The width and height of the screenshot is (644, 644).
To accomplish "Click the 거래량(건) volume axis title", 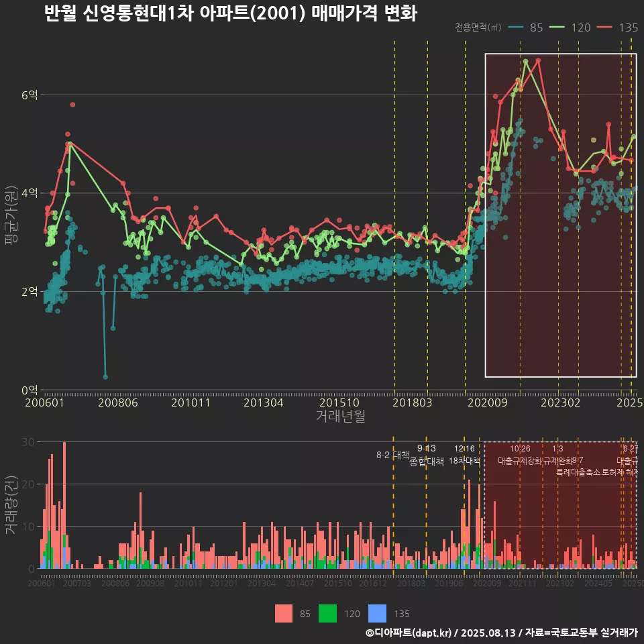I will [11, 504].
